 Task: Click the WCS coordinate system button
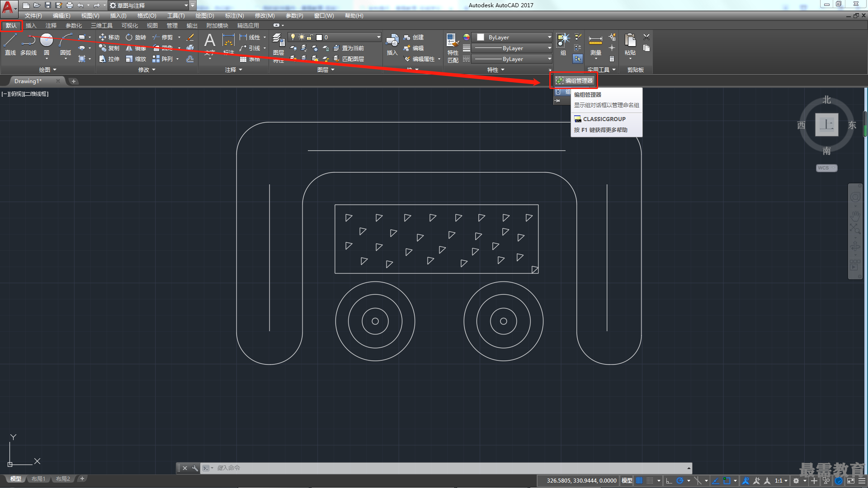coord(826,168)
